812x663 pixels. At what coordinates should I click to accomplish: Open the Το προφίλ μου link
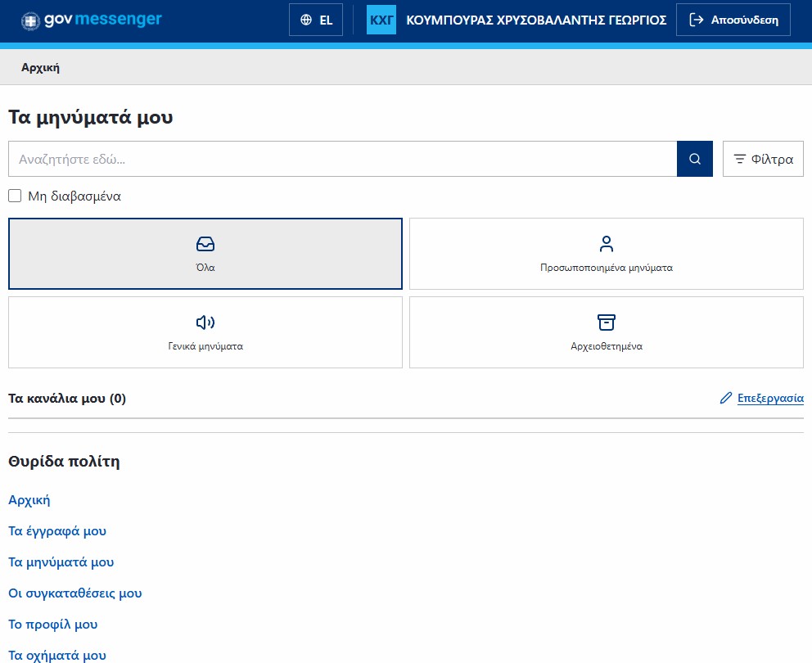(53, 625)
